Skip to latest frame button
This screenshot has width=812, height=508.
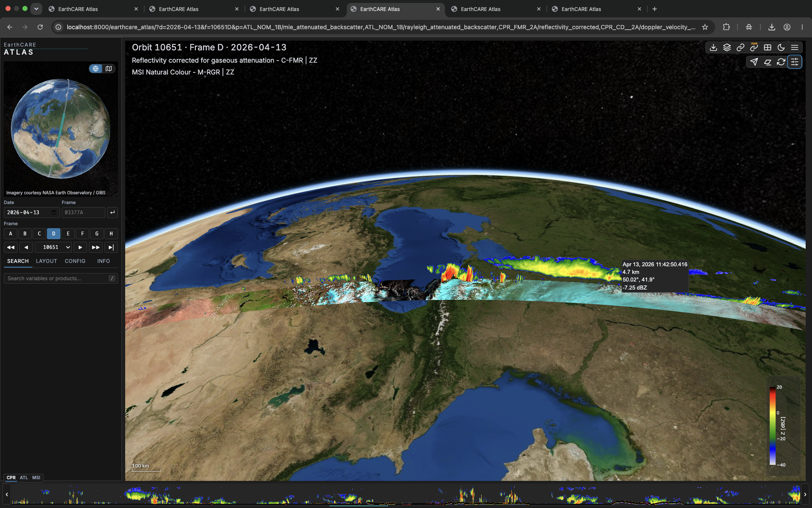[111, 247]
